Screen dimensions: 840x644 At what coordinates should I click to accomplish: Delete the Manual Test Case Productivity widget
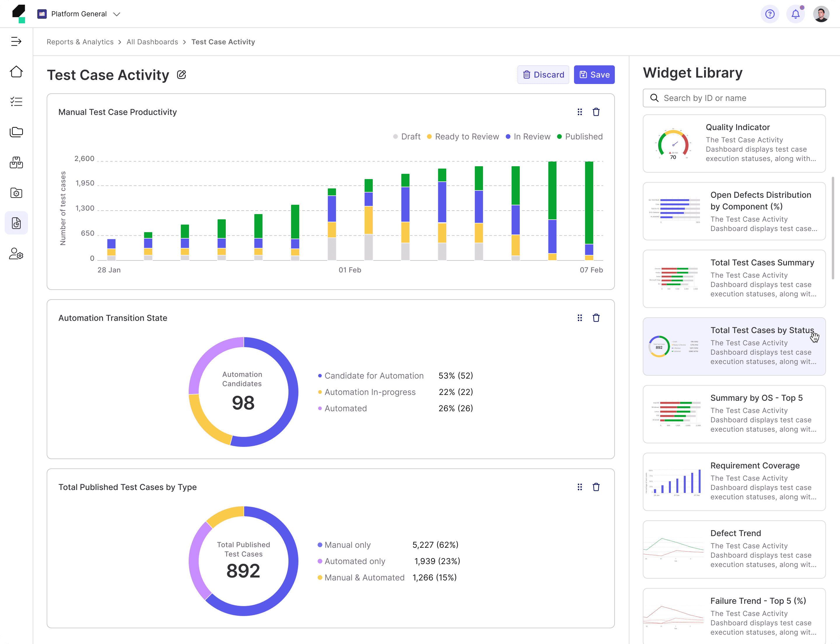596,112
